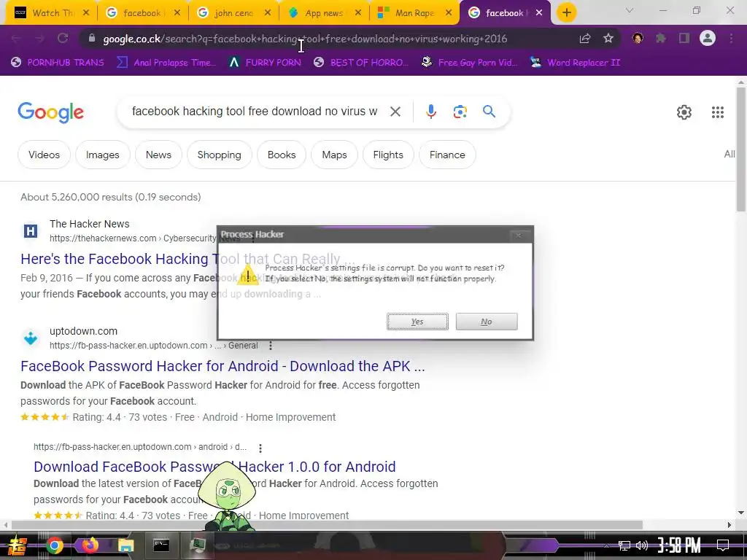Open more options for fb-pass-hacker sub-result
This screenshot has height=560, width=747.
click(260, 448)
